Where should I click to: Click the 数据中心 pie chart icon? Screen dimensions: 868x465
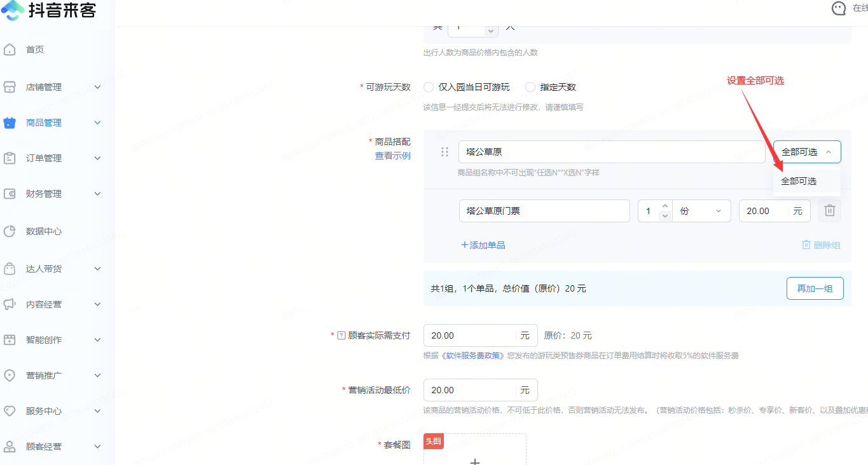tap(10, 231)
